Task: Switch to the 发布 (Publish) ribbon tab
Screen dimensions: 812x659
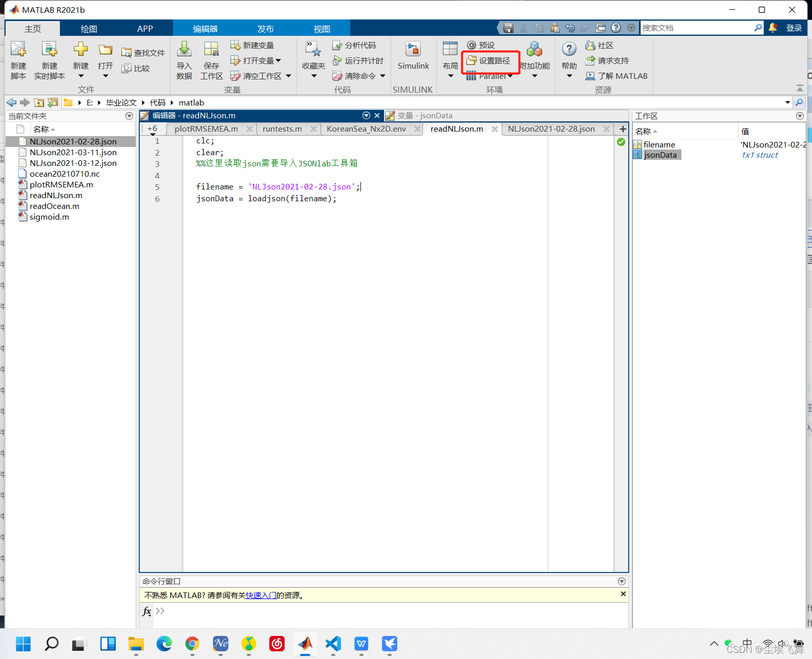Action: 265,29
